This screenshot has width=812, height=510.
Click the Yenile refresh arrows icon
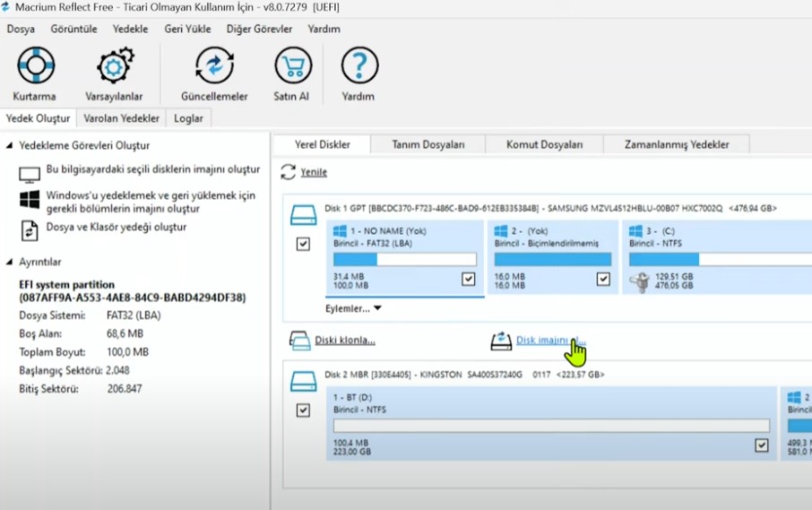288,172
